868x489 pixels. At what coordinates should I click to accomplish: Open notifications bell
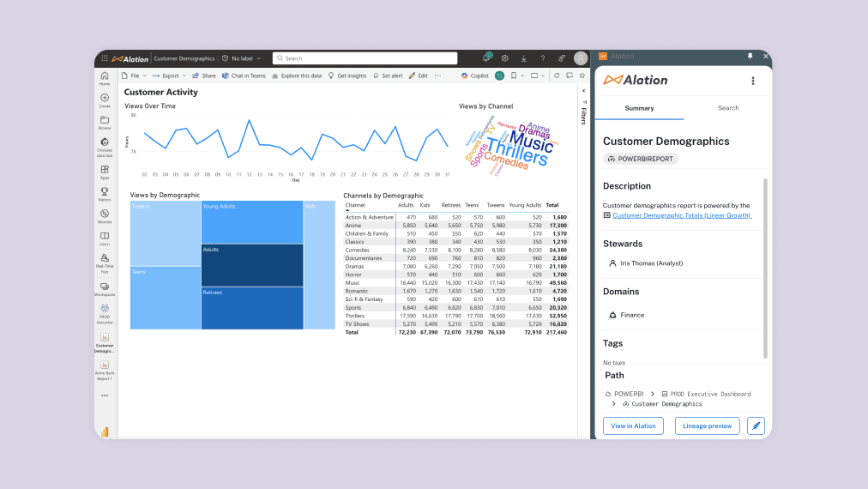(486, 57)
